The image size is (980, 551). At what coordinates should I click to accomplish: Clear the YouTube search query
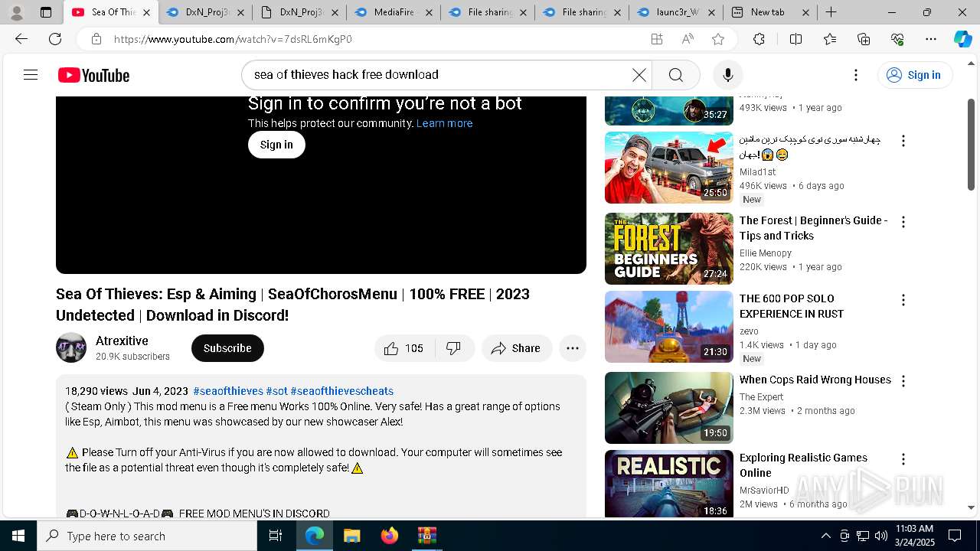[639, 75]
